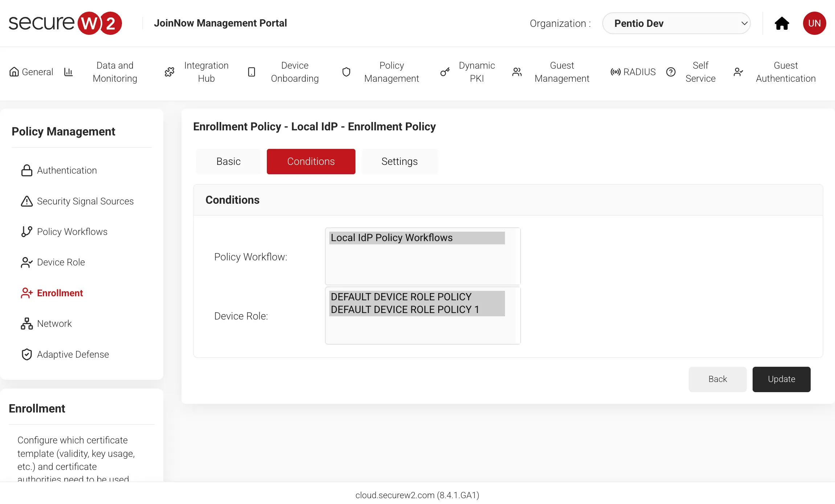Viewport: 835px width, 504px height.
Task: Select DEFAULT DEVICE ROLE POLICY 1 option
Action: pyautogui.click(x=417, y=310)
